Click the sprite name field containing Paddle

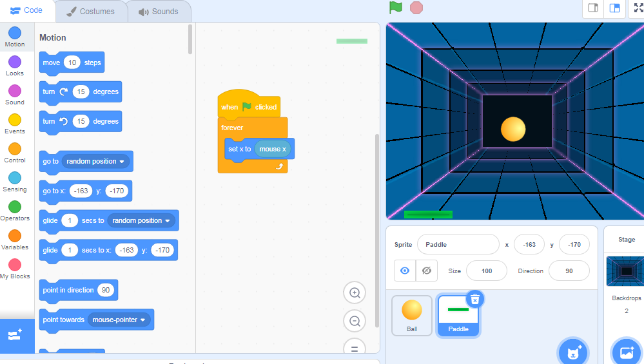[x=458, y=245]
